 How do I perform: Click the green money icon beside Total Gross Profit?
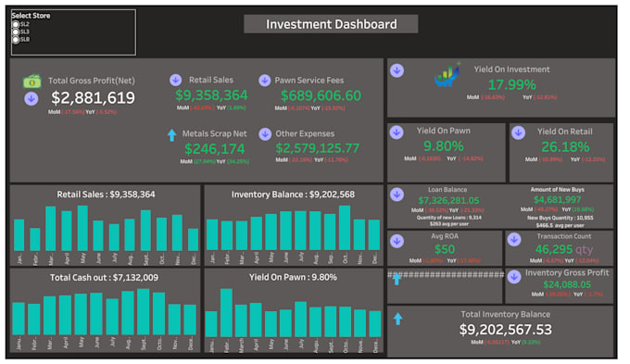pos(31,82)
